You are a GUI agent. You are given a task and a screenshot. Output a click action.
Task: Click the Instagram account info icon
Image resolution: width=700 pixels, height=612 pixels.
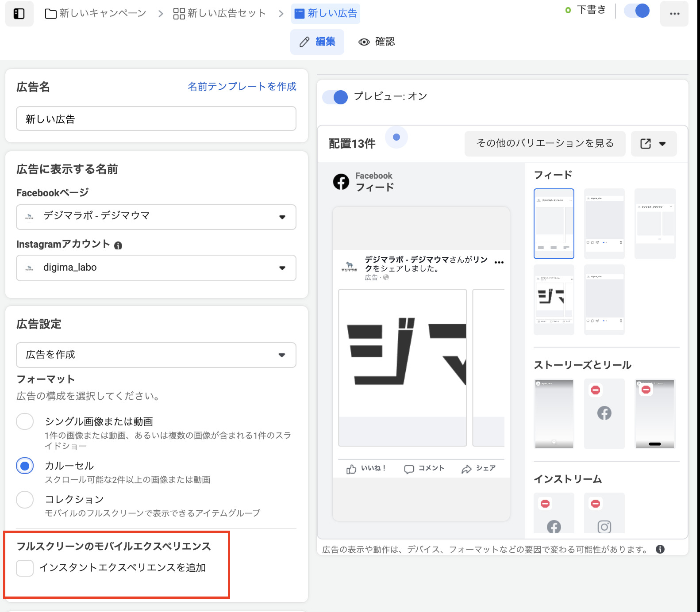(x=118, y=245)
